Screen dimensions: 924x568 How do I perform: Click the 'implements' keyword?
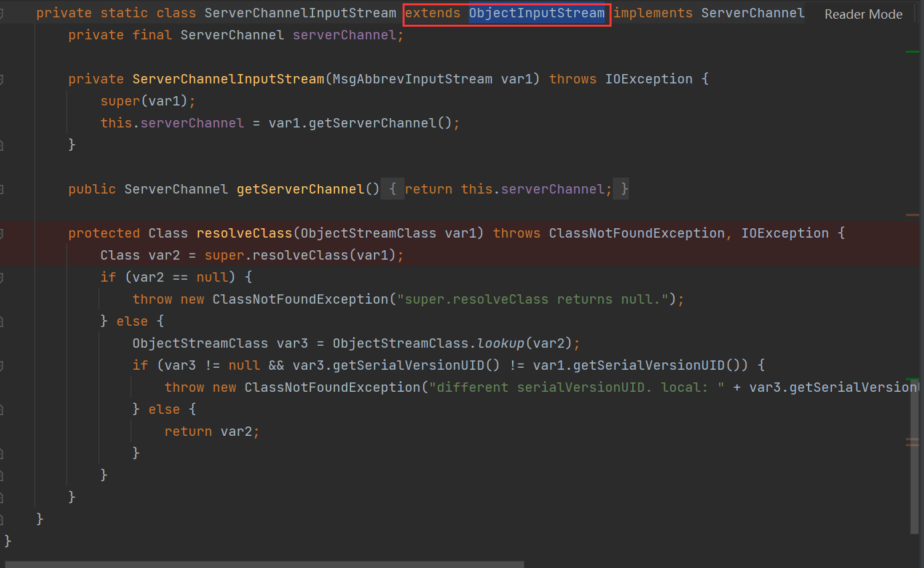pos(653,13)
